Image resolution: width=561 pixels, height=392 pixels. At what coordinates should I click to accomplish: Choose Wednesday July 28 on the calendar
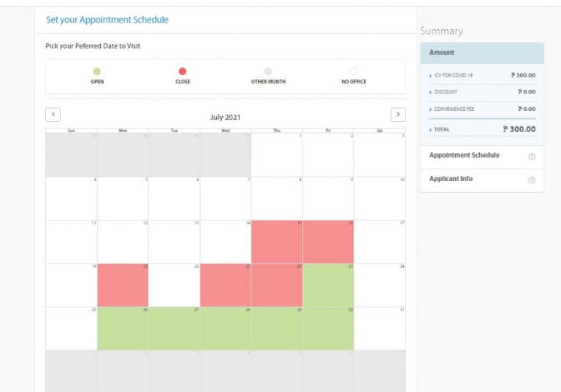tap(226, 328)
